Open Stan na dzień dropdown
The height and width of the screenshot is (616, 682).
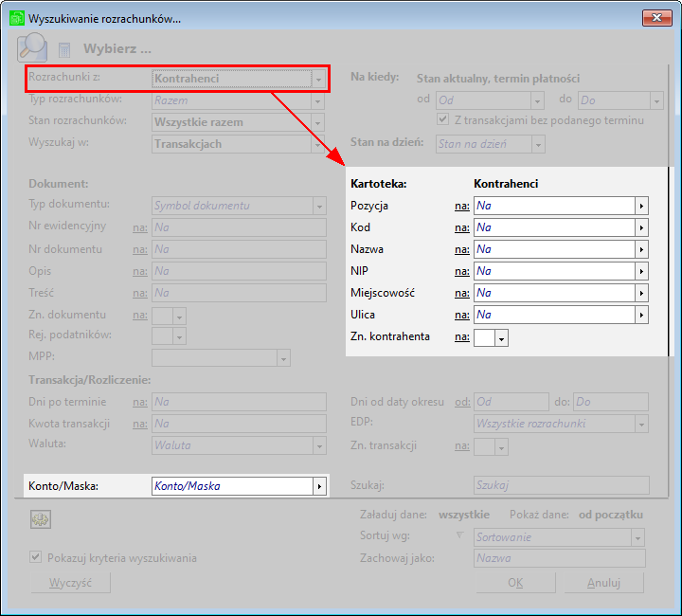[538, 144]
